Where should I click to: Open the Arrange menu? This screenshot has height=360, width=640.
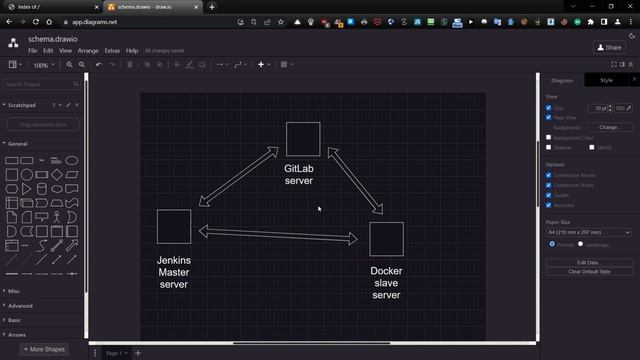88,51
